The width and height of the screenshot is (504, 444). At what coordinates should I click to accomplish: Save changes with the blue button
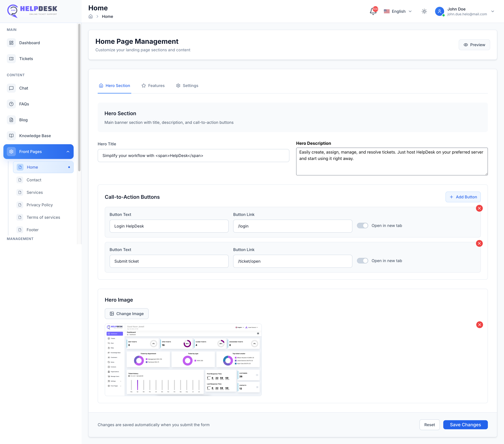coord(465,425)
